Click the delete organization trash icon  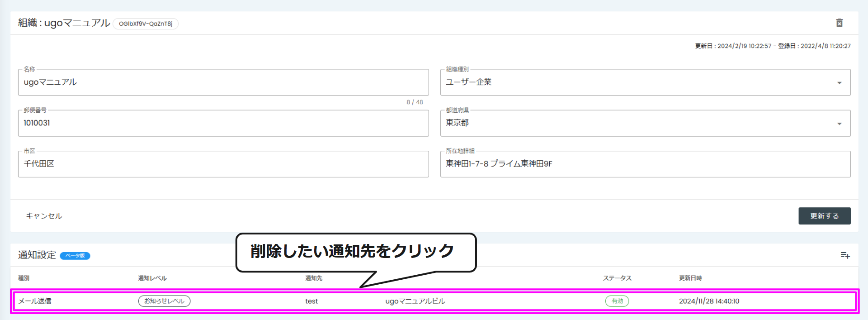839,23
